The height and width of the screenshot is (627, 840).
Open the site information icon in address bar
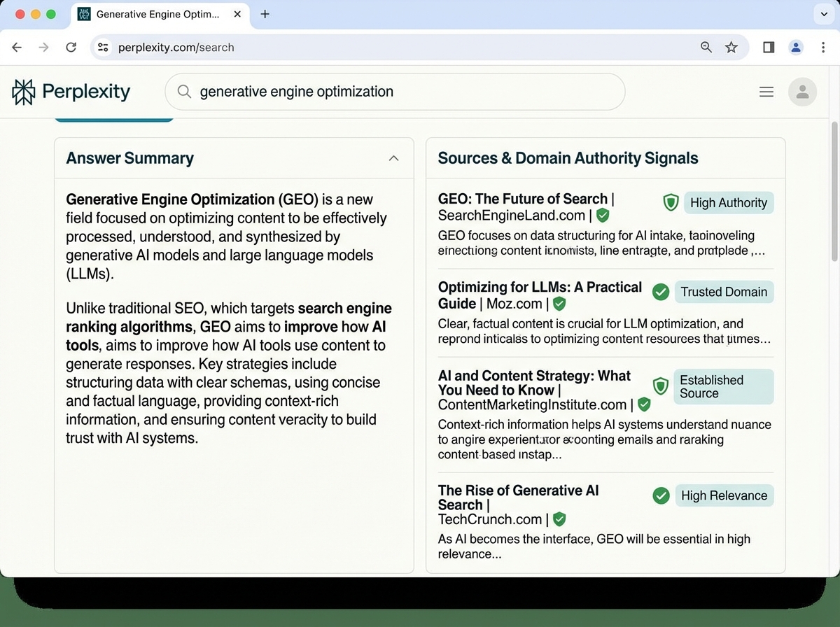point(103,47)
